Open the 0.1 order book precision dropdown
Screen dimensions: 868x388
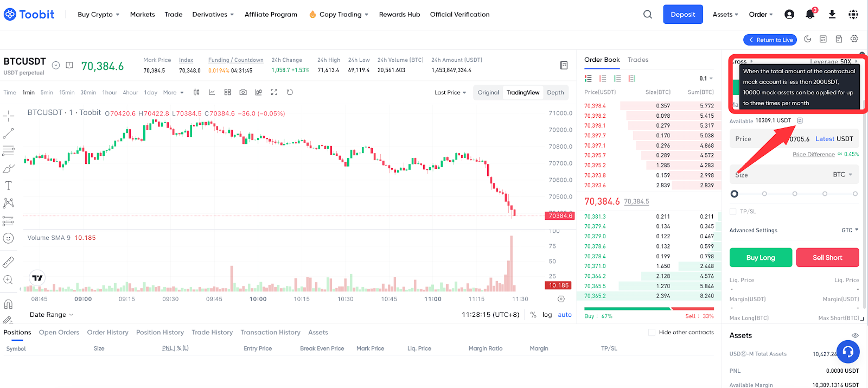click(x=706, y=79)
